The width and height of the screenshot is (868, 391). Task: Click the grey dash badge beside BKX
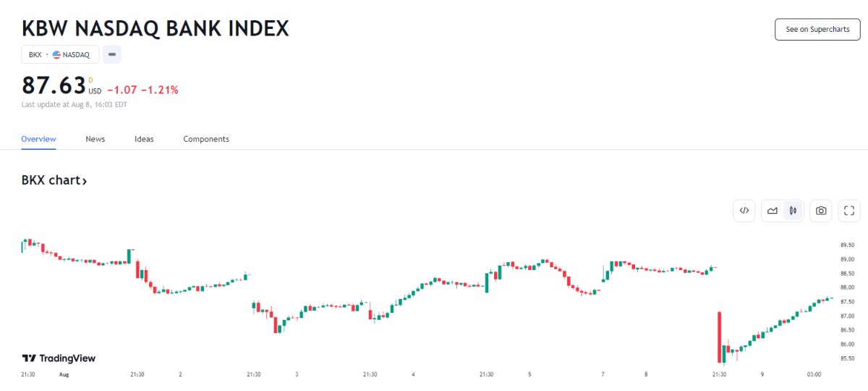[112, 54]
